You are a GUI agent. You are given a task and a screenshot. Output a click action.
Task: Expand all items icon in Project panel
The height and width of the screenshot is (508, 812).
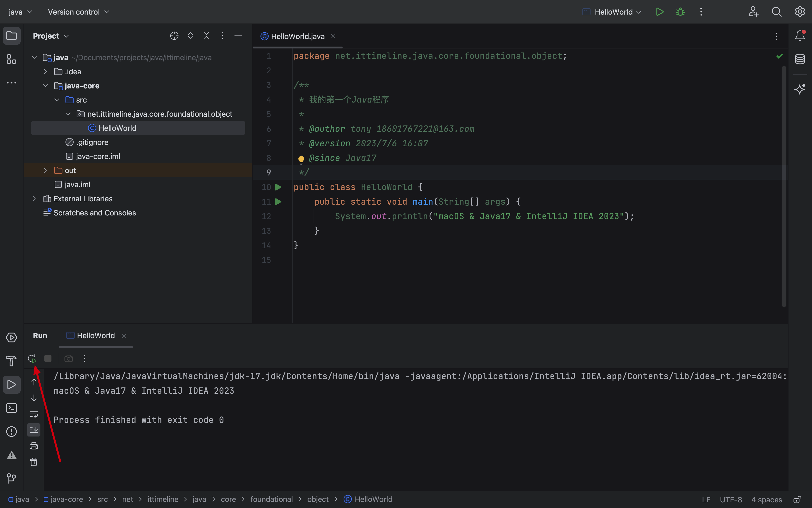point(190,36)
